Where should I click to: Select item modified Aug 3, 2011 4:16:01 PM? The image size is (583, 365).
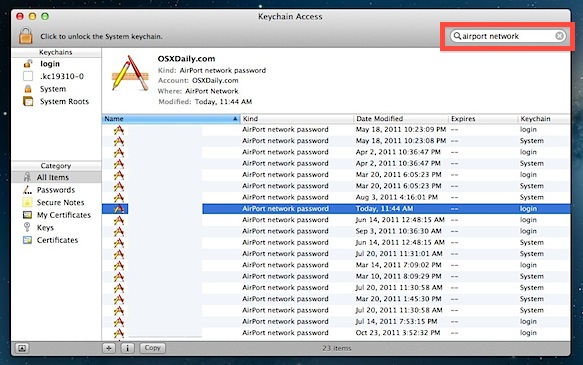pos(336,197)
